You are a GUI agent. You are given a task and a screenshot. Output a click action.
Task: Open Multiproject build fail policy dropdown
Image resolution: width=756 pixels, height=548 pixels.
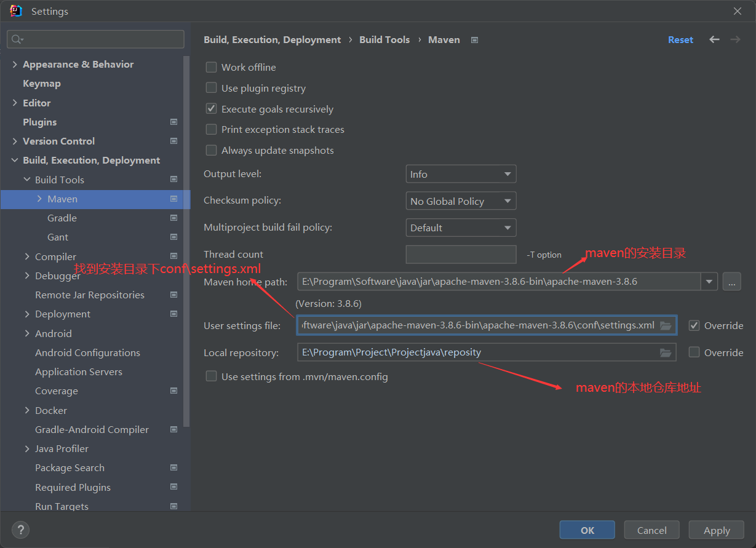click(x=461, y=228)
